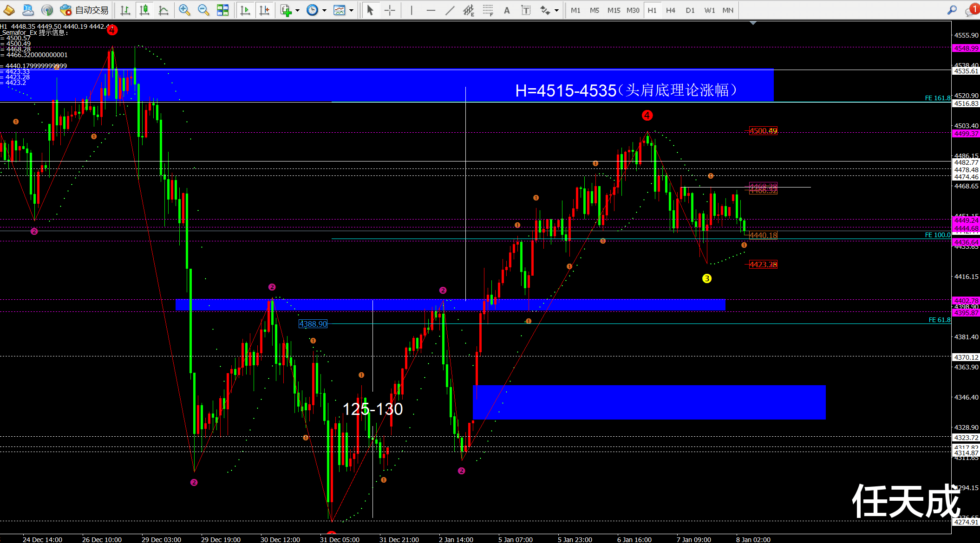980x543 pixels.
Task: Select the text label 'A' tool
Action: [507, 10]
